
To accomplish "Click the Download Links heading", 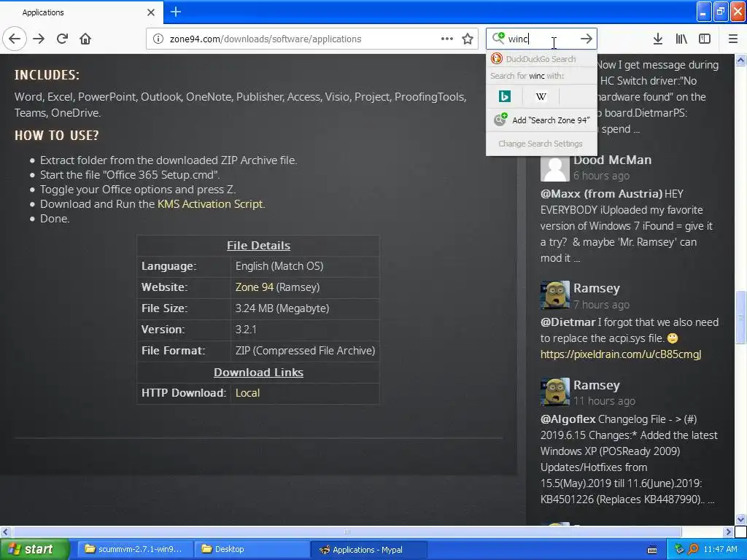I will (258, 373).
